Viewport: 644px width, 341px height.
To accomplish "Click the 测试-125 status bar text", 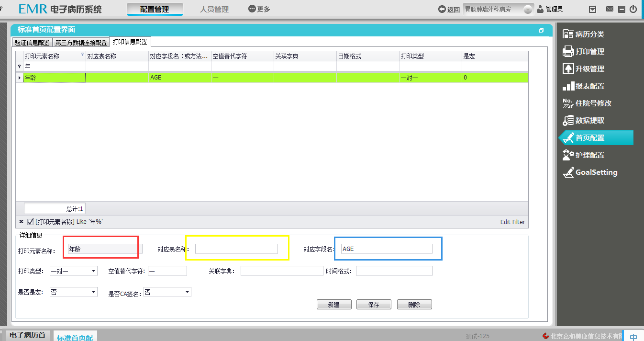I will click(x=477, y=336).
